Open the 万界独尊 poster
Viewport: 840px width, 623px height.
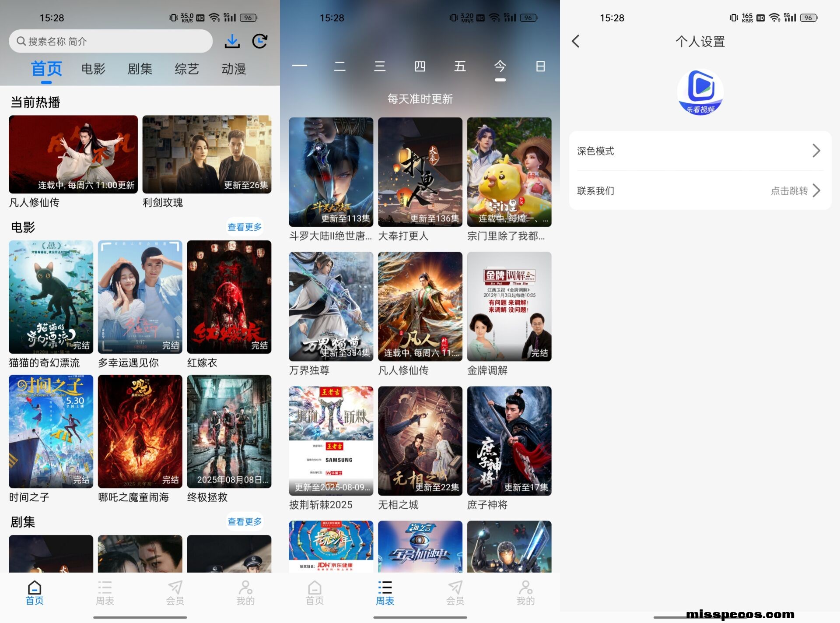point(331,306)
